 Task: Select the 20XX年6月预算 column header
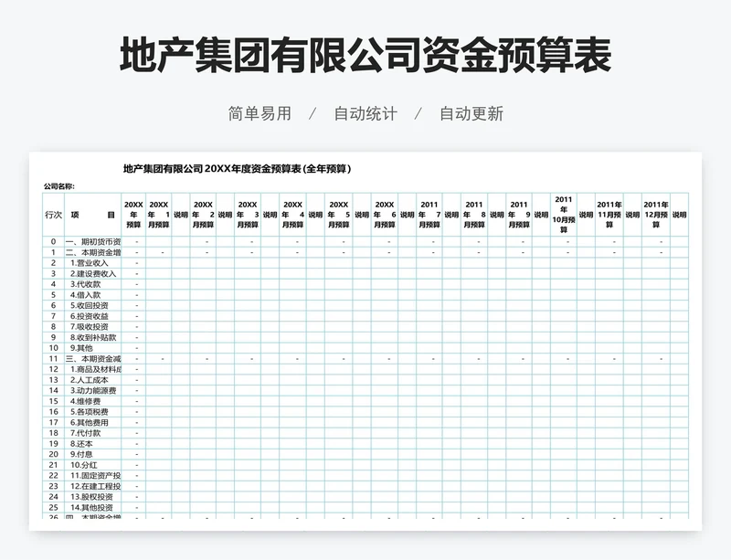click(x=385, y=215)
